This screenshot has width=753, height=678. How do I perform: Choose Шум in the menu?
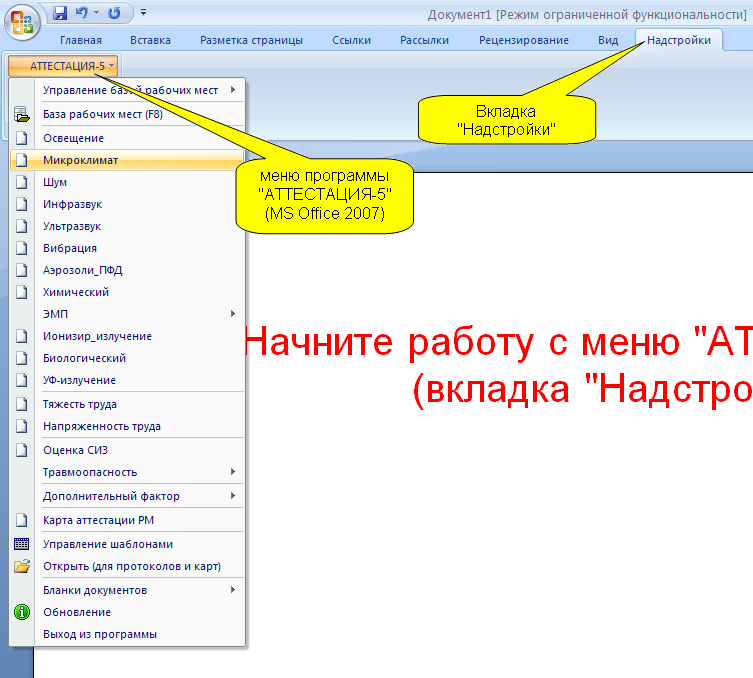point(127,182)
